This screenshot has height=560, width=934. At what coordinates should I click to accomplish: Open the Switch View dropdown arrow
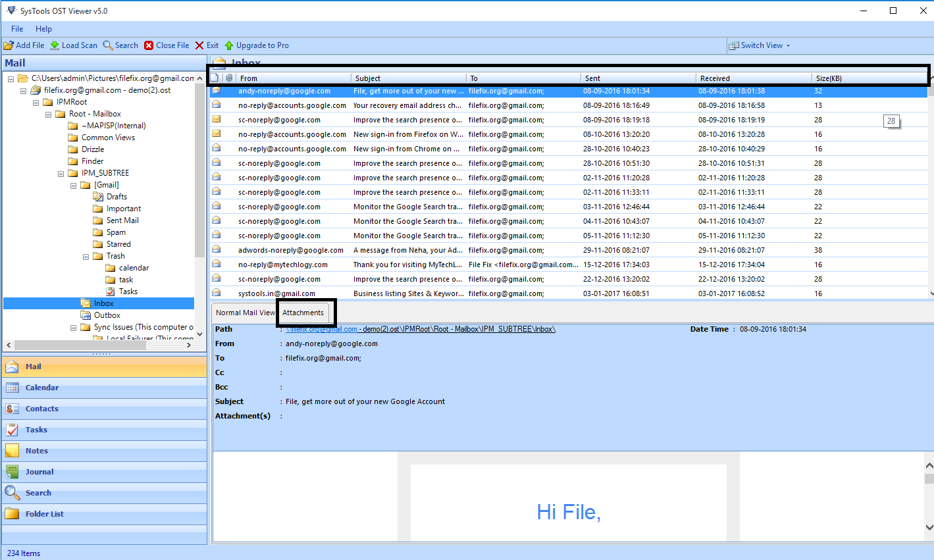tap(788, 45)
